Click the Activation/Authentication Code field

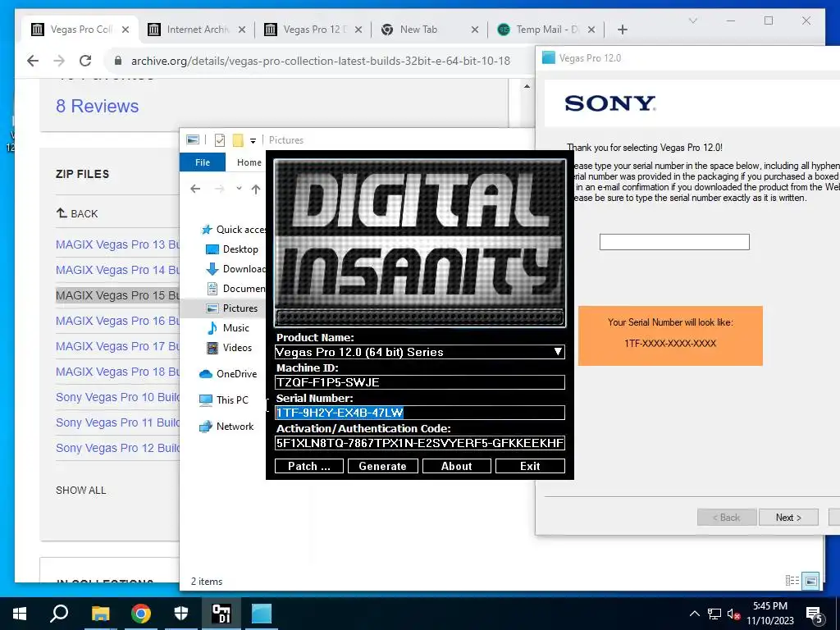click(x=419, y=443)
